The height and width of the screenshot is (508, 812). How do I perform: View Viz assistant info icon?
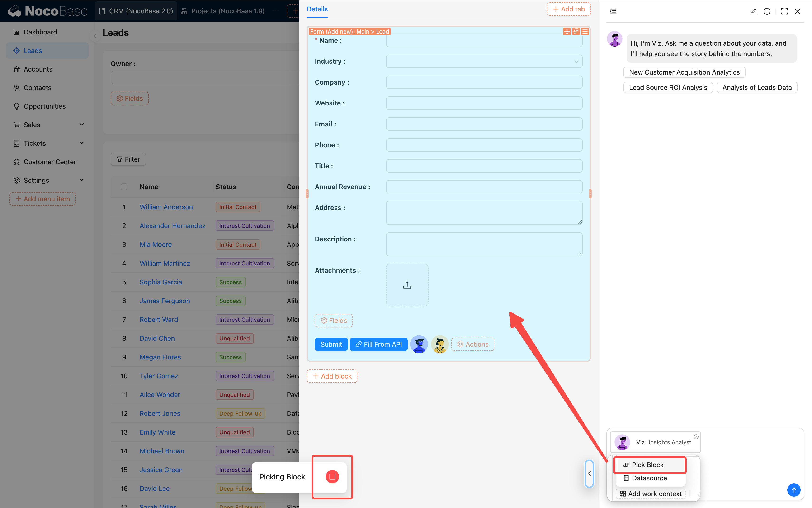[x=767, y=11]
